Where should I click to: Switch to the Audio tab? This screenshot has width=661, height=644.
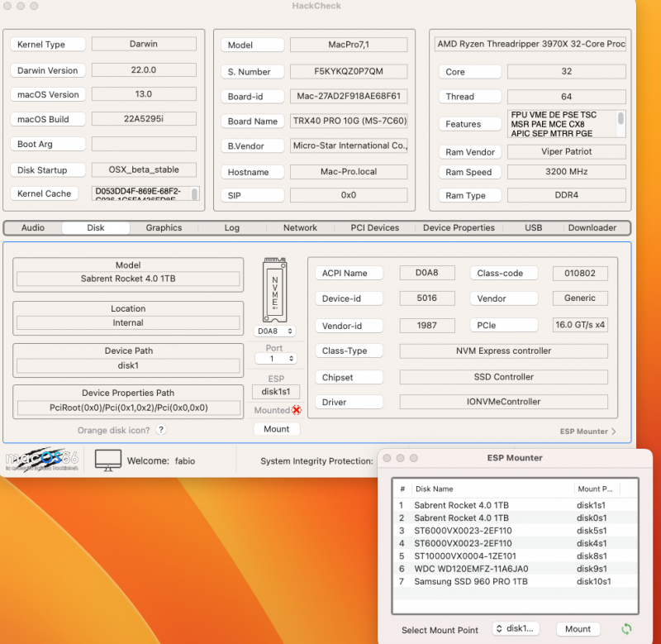(33, 228)
